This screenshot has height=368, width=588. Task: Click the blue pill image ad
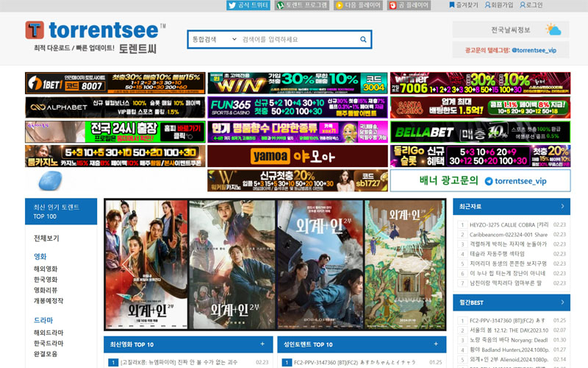pyautogui.click(x=50, y=180)
